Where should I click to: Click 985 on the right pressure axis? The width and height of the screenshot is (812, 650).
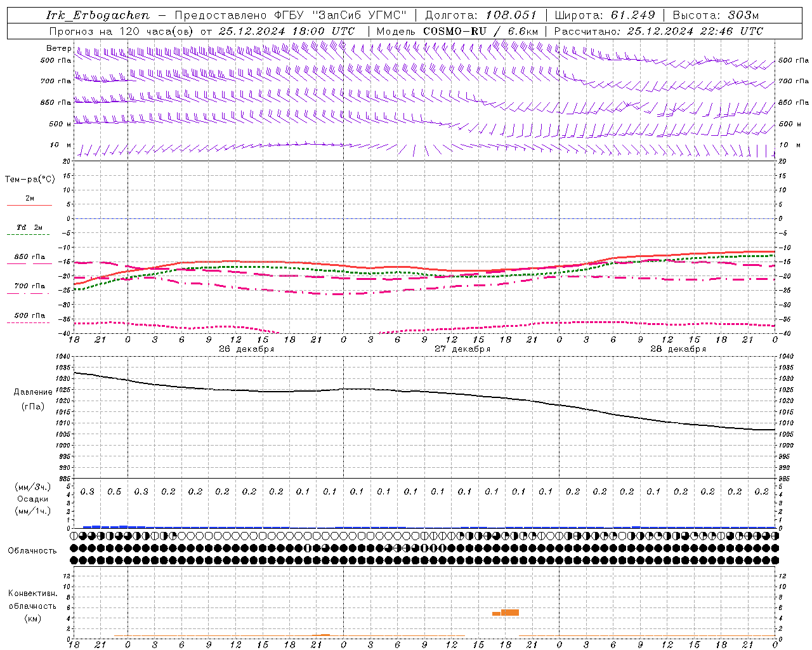tap(785, 479)
